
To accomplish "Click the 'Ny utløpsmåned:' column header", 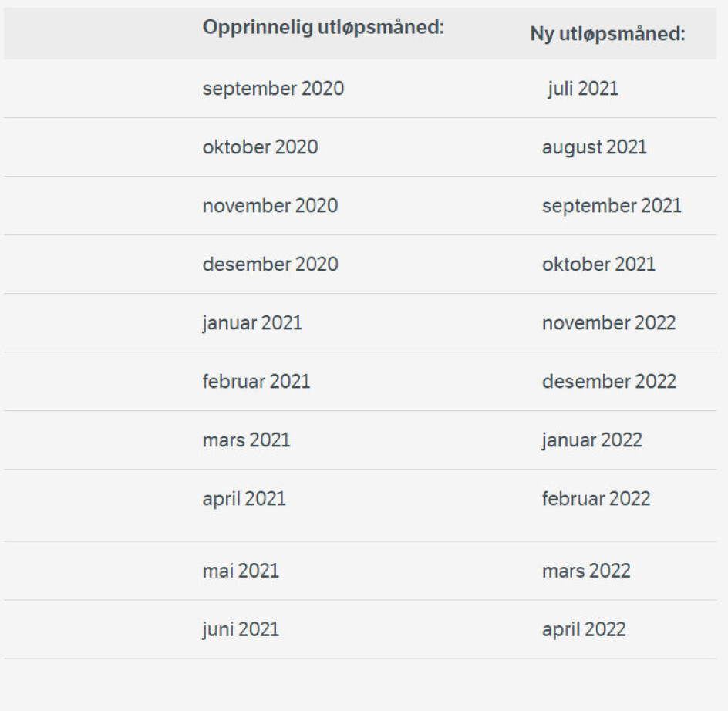I will click(608, 34).
